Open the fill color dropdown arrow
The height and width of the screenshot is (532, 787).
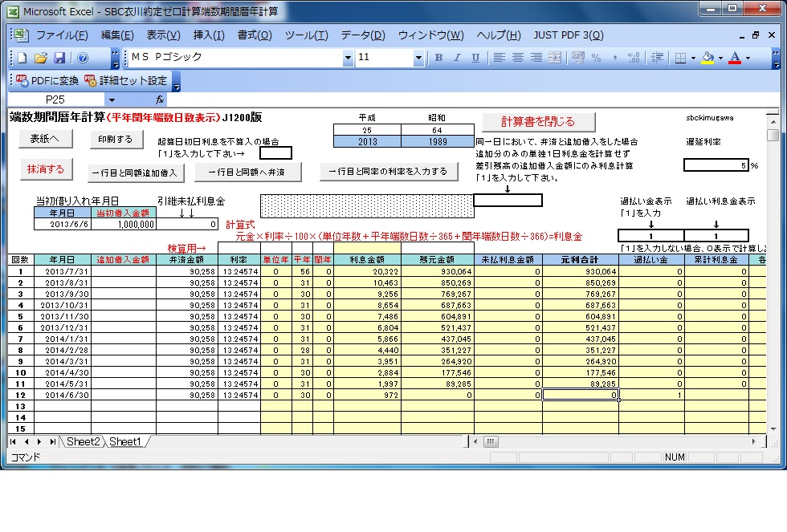pyautogui.click(x=720, y=58)
